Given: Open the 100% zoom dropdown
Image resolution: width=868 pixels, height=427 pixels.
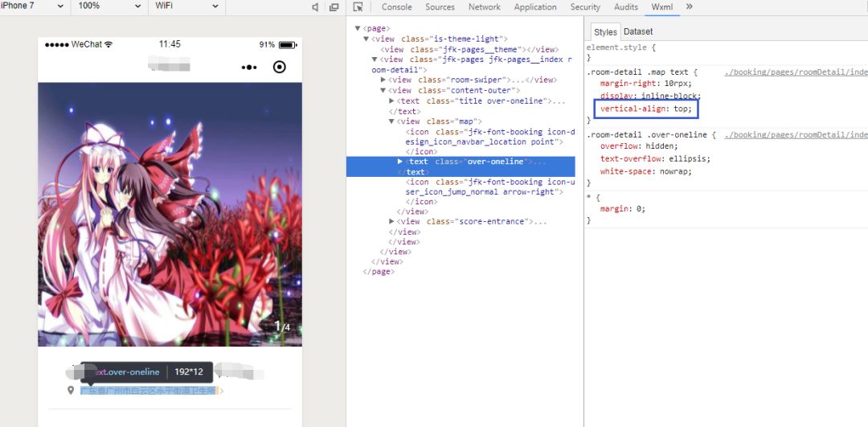Looking at the screenshot, I should pos(109,6).
